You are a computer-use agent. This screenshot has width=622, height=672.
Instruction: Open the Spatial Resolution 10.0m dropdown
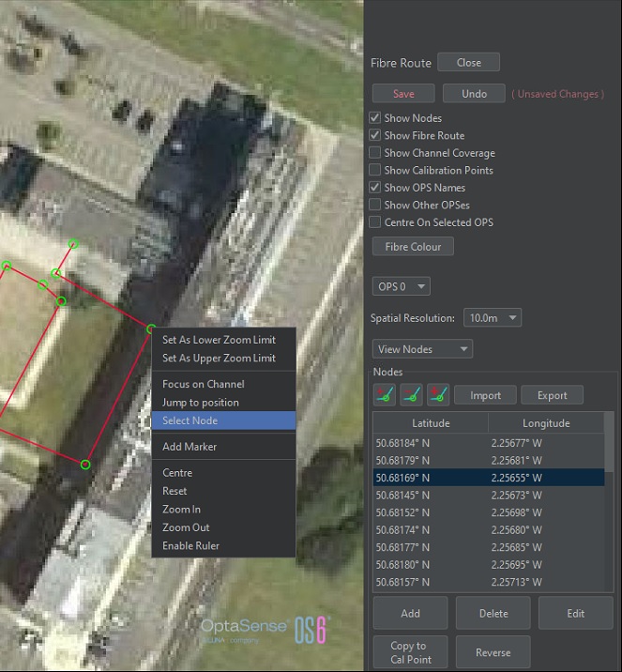[493, 318]
